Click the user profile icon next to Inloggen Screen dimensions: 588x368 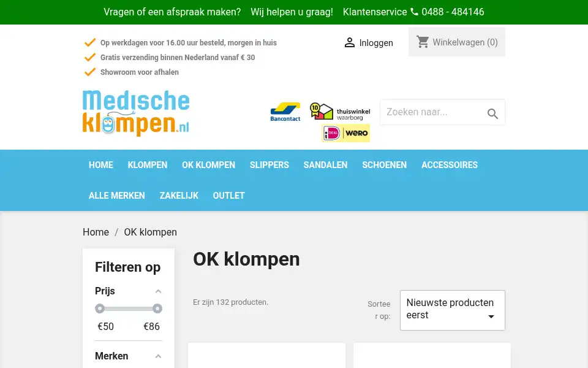tap(350, 42)
